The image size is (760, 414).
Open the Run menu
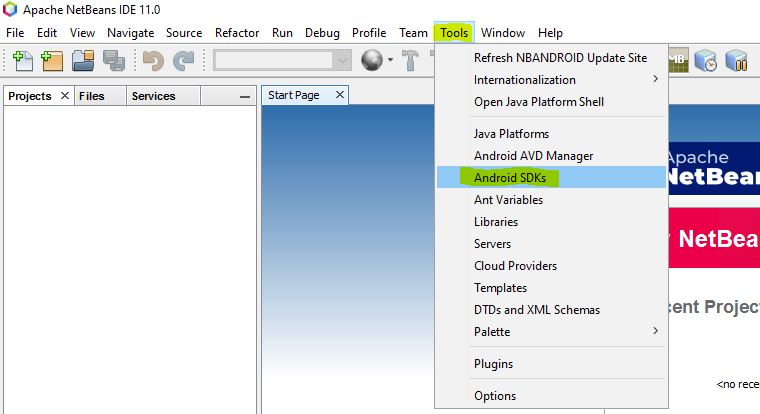pos(282,33)
